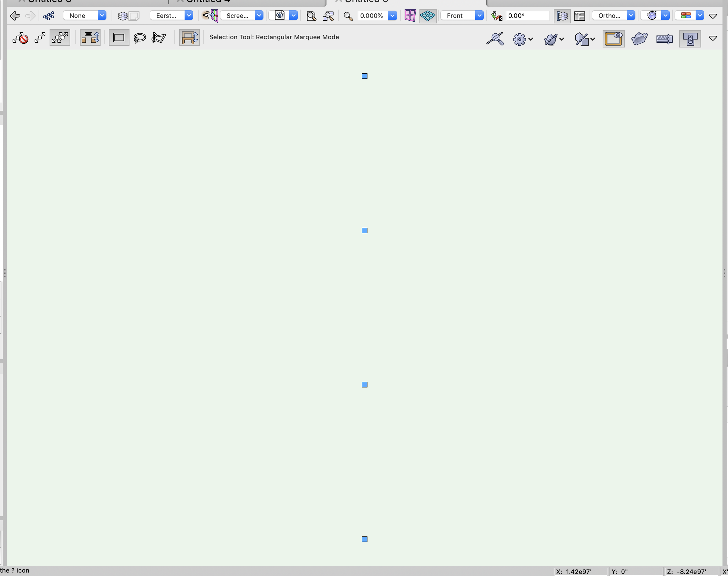This screenshot has height=576, width=728.
Task: Click the Rectangular Marquee mode button
Action: pyautogui.click(x=119, y=38)
